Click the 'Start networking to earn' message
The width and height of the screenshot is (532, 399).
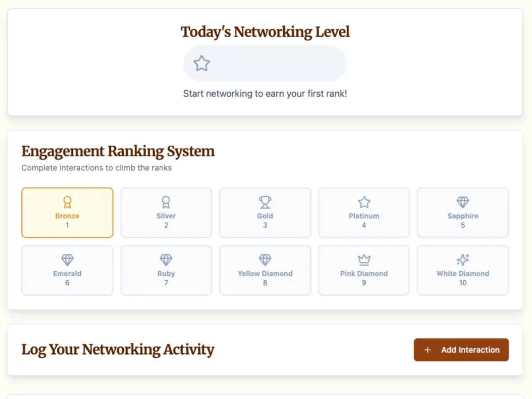(x=265, y=94)
